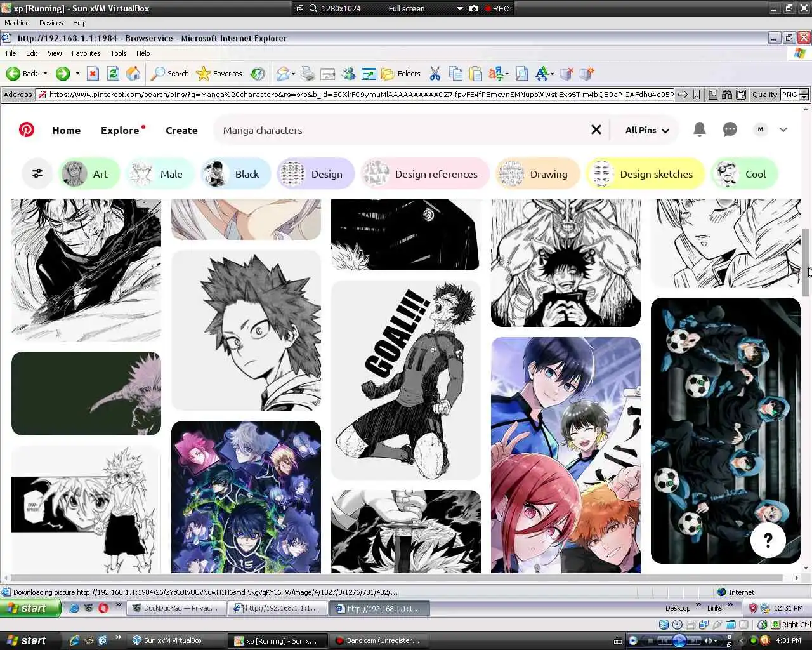Click the Folders toolbar button
The width and height of the screenshot is (812, 650).
[401, 74]
